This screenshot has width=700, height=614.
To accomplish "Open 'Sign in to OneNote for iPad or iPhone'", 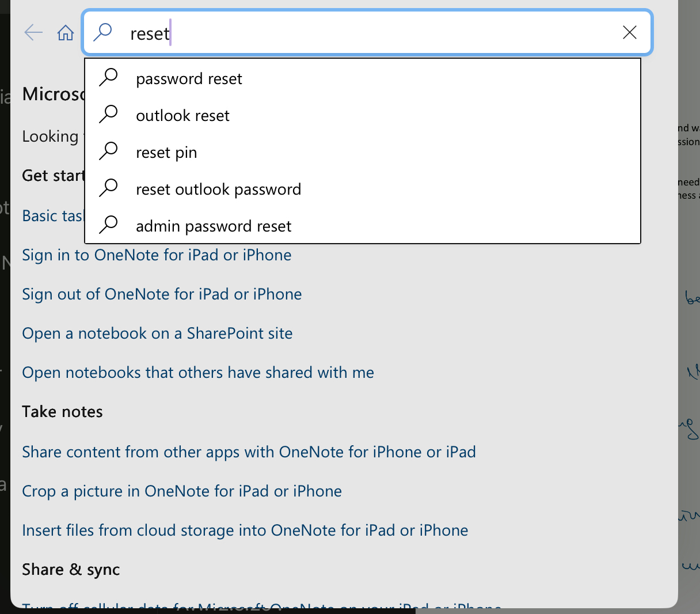I will (157, 255).
